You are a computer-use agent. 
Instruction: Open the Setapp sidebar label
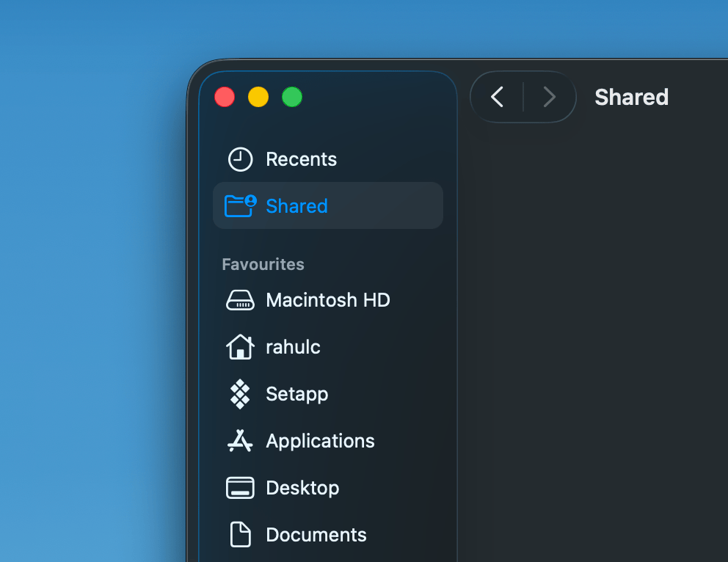pos(297,395)
